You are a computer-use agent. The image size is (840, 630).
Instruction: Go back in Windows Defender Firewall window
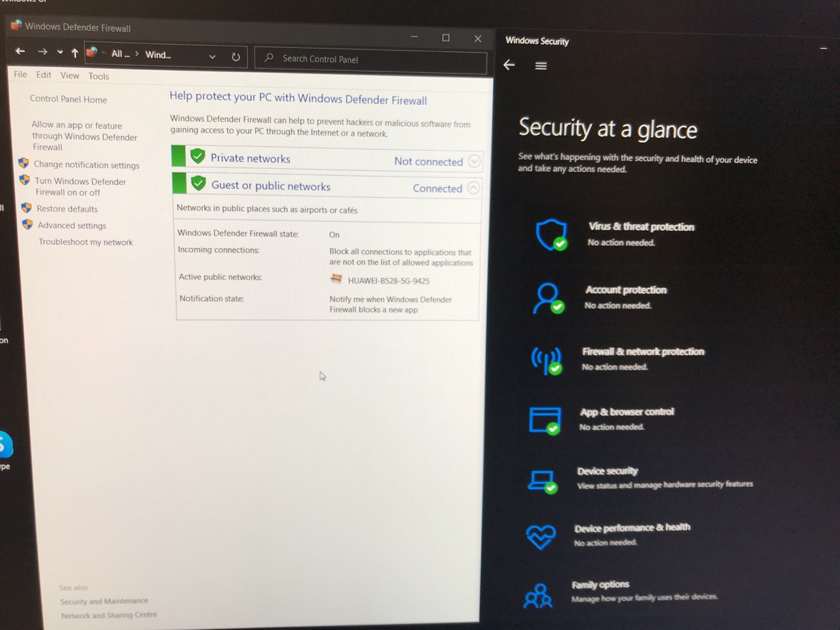(x=20, y=51)
